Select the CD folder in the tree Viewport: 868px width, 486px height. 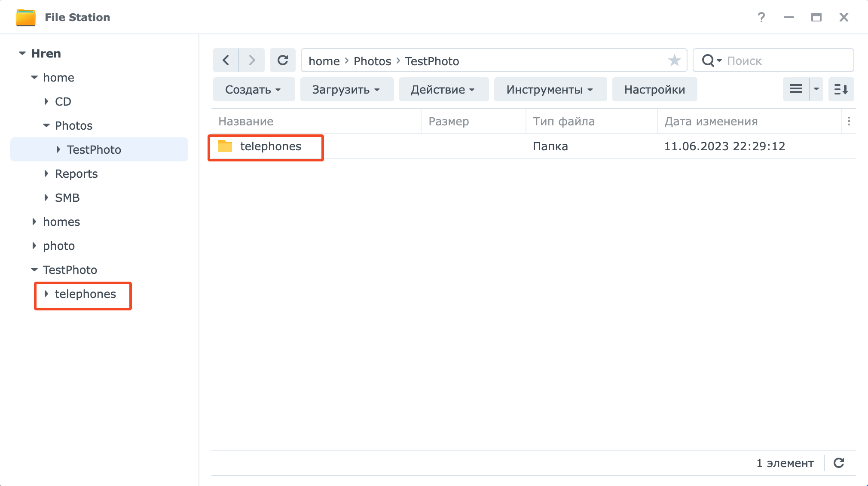63,101
